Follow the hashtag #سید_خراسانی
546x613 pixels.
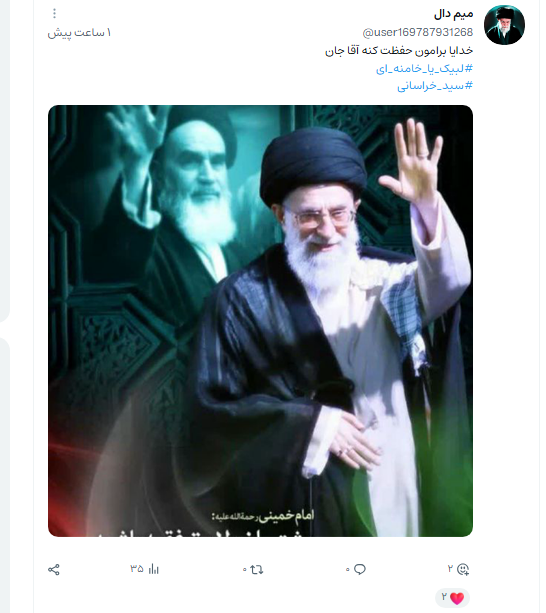click(x=435, y=86)
